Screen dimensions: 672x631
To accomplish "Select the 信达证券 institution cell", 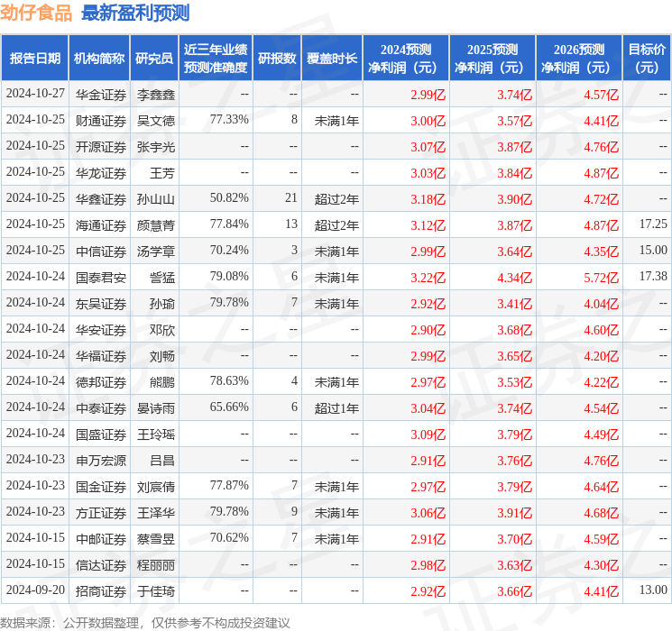I will point(101,565).
